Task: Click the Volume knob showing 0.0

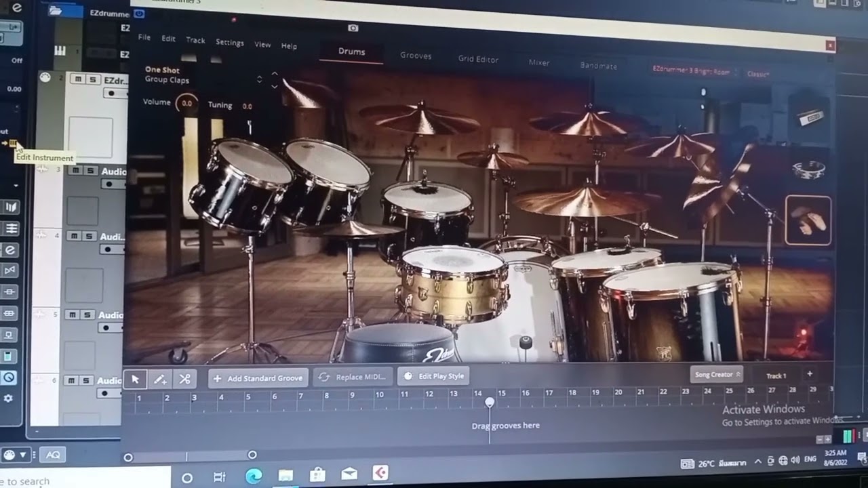Action: click(x=186, y=103)
